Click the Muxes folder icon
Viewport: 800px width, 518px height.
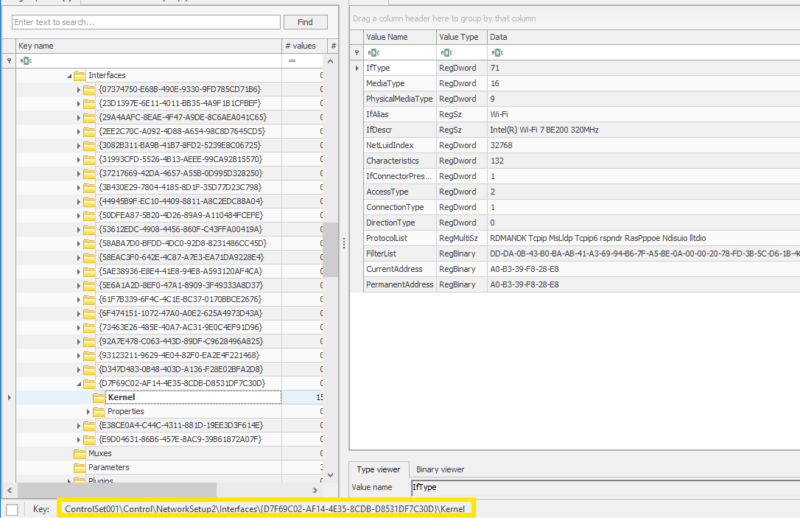[79, 453]
